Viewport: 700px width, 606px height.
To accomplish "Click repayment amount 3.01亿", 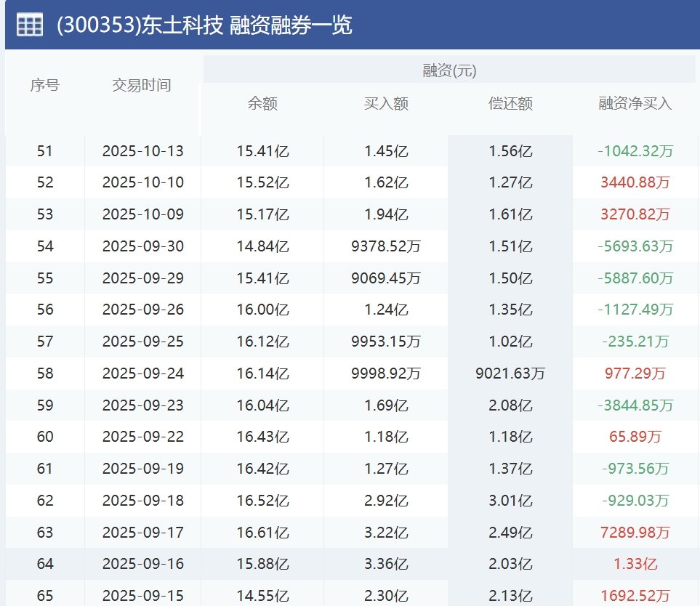I will coord(510,500).
